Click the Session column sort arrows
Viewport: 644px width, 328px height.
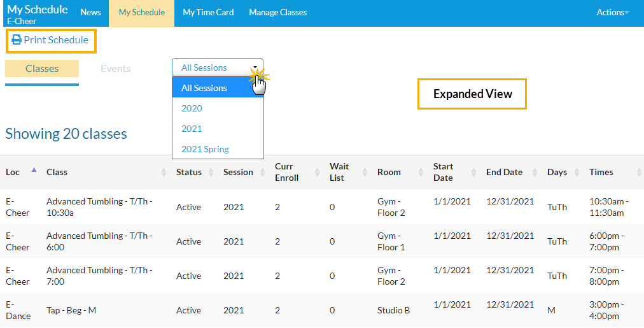pyautogui.click(x=262, y=172)
